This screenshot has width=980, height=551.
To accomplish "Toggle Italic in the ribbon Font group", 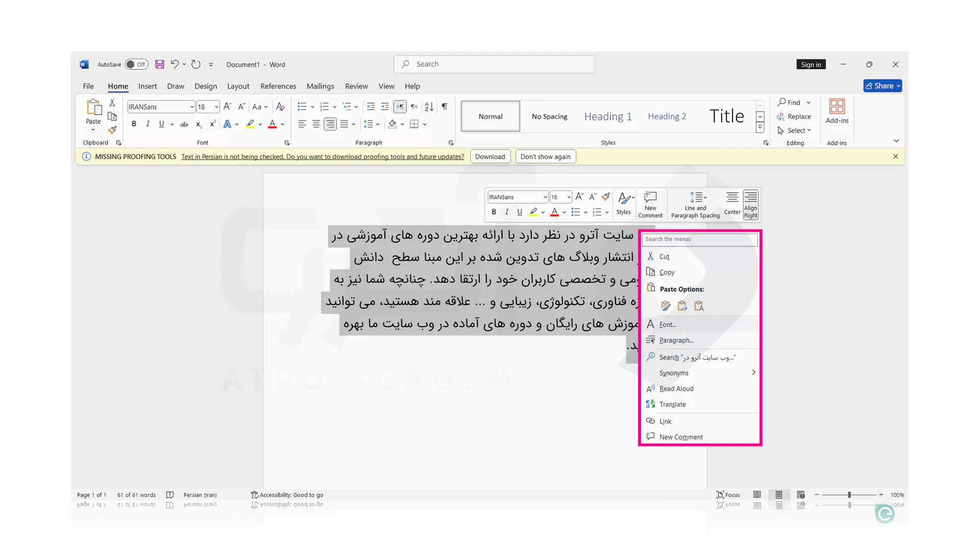I will pos(148,124).
